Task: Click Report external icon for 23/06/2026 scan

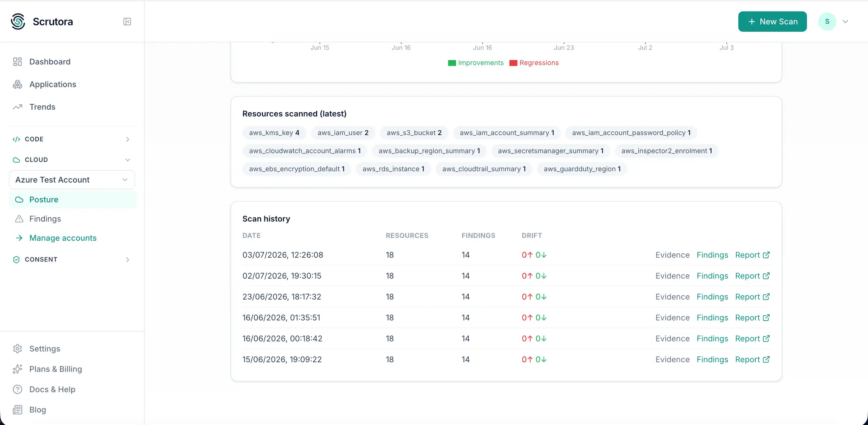Action: 766,297
